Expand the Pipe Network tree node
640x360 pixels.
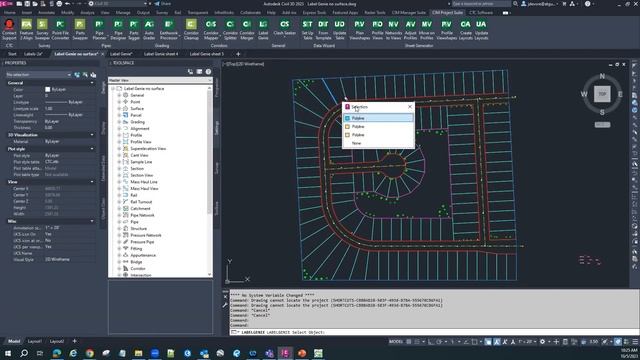pyautogui.click(x=119, y=215)
